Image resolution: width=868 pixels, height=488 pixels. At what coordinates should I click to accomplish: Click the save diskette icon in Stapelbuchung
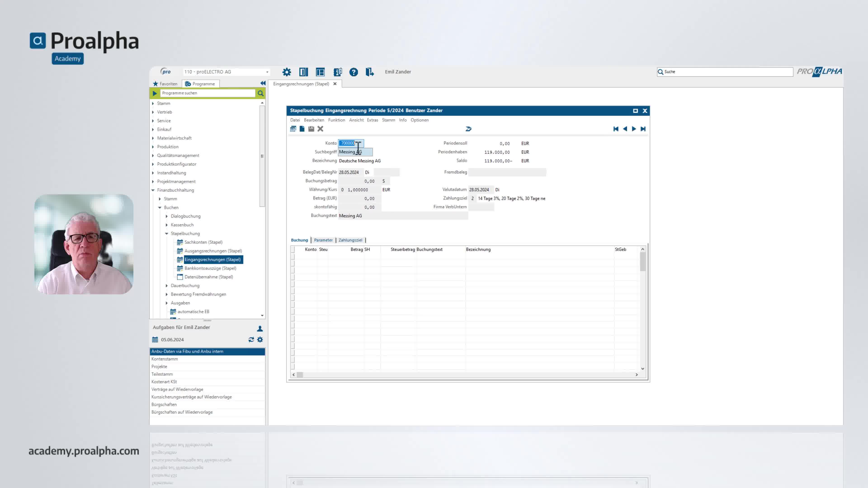pyautogui.click(x=311, y=129)
